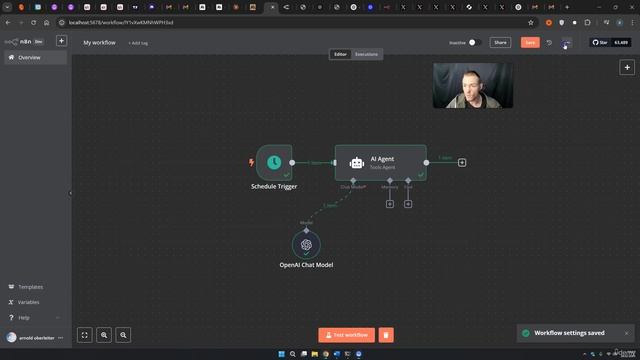
Task: Bookmark this page with the star icon
Action: (x=531, y=22)
